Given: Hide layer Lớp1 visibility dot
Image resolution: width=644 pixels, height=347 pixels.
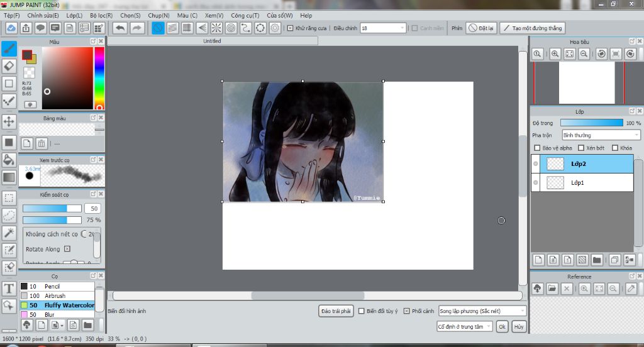Looking at the screenshot, I should tap(536, 182).
